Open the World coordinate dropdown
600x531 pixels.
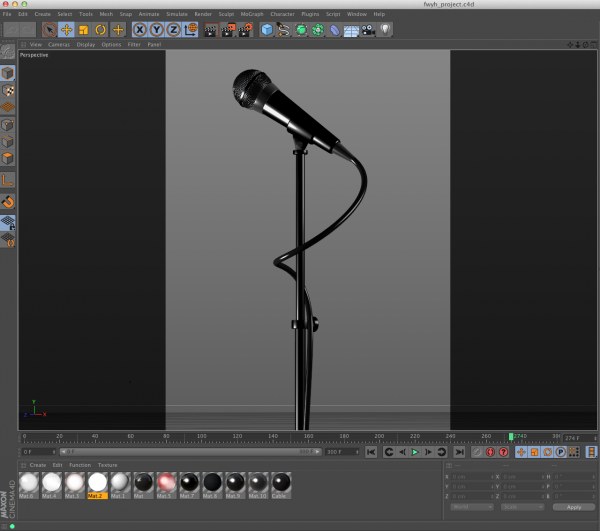(472, 507)
